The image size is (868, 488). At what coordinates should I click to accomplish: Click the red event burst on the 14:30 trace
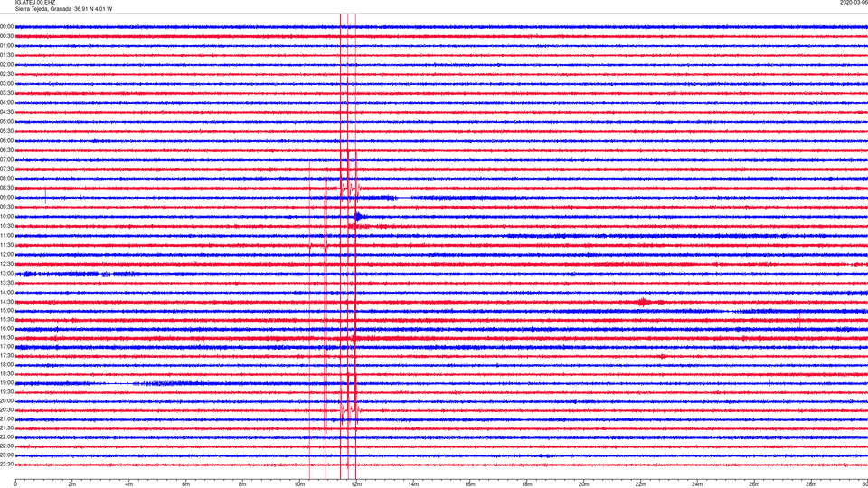643,302
